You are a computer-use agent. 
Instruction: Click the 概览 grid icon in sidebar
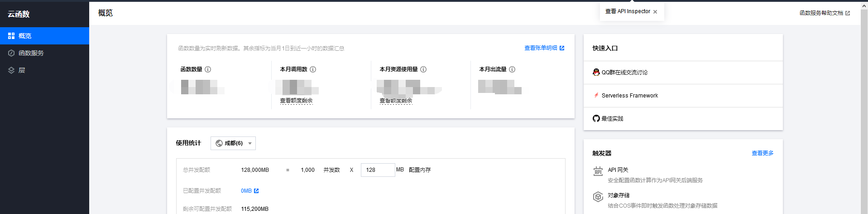[11, 36]
